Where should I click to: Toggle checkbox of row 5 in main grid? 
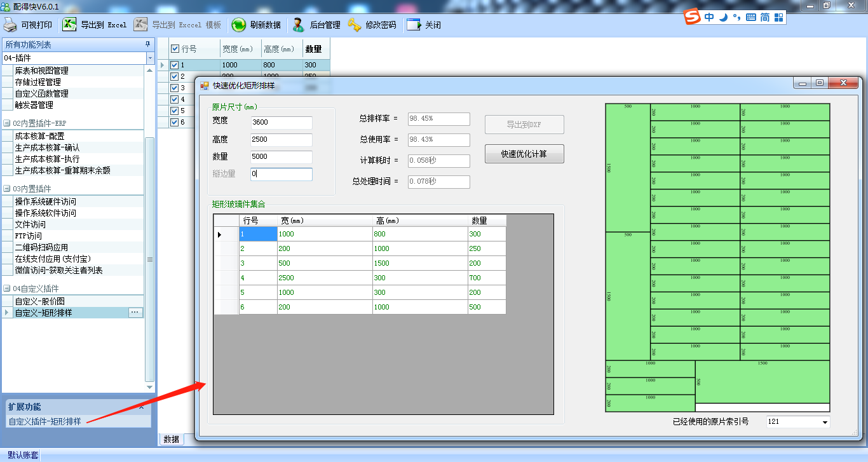pos(175,111)
